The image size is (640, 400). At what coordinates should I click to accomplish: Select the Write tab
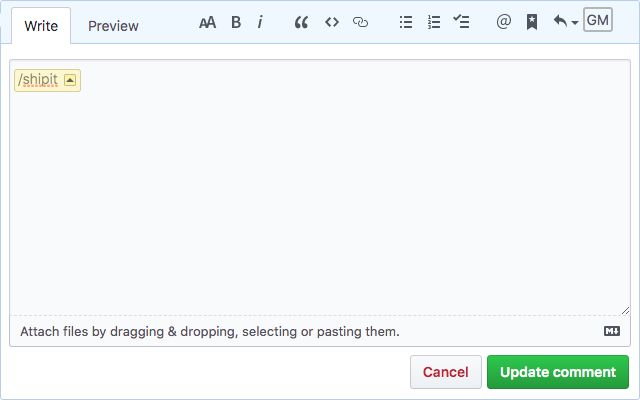click(x=41, y=26)
